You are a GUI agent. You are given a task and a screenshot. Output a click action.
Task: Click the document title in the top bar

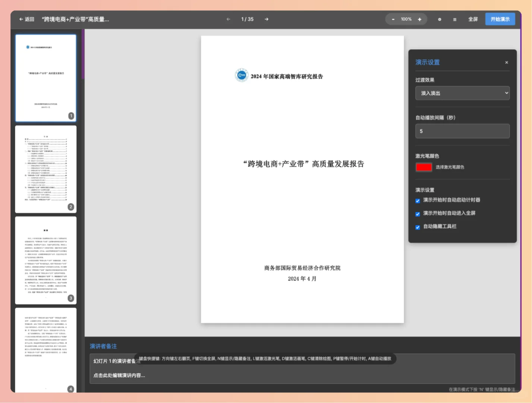(x=75, y=19)
